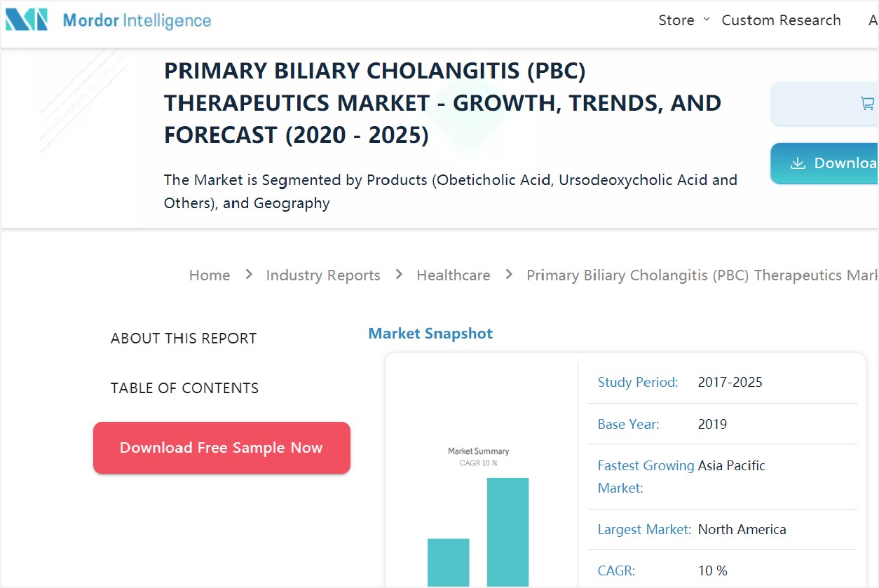Click the shopping cart icon
The image size is (879, 588).
click(867, 104)
